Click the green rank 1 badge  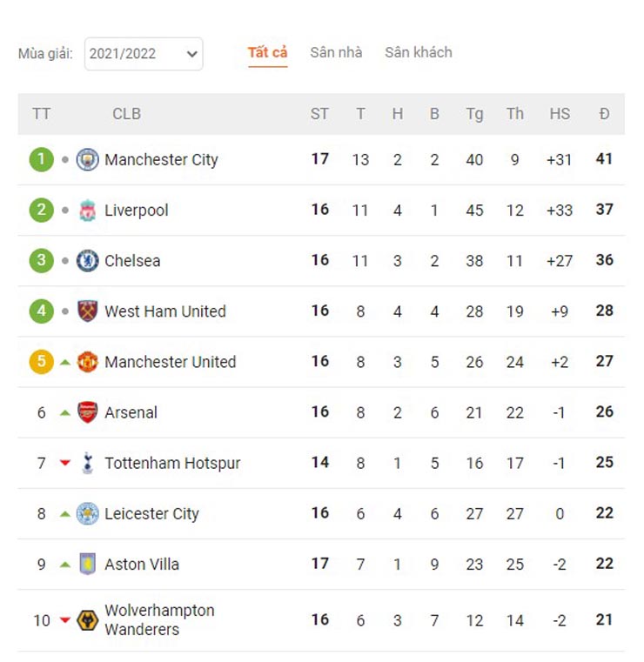pos(41,159)
